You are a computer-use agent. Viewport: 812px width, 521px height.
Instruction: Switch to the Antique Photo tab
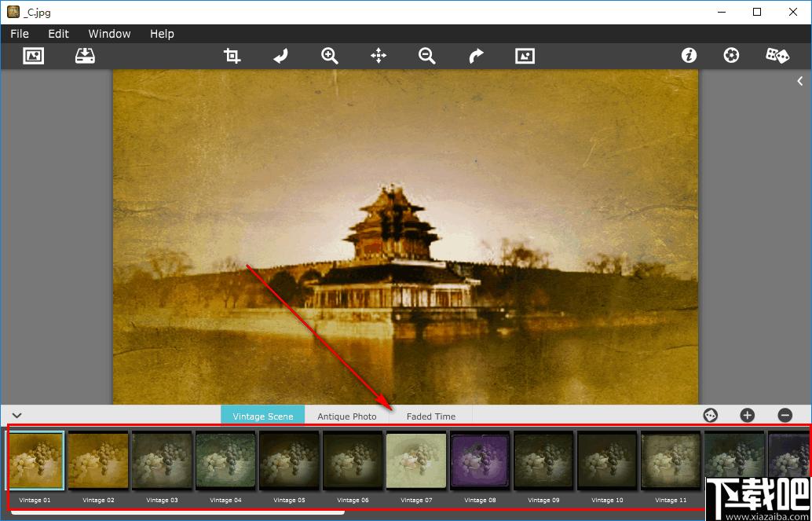coord(347,416)
